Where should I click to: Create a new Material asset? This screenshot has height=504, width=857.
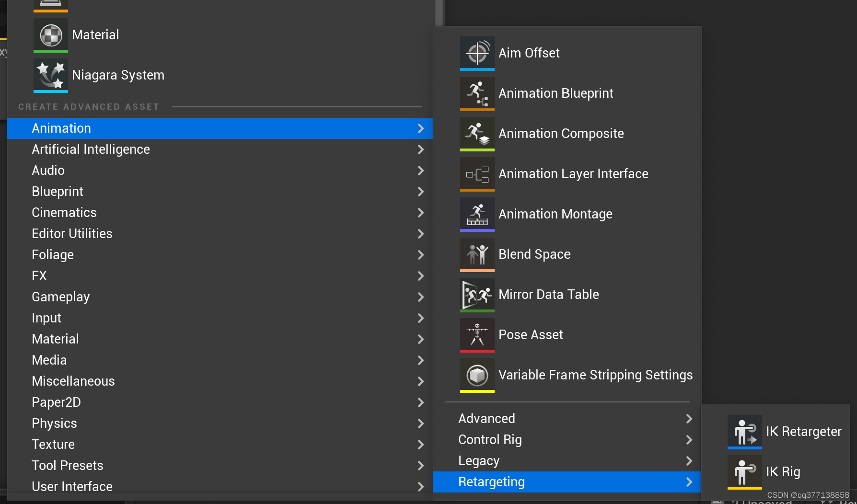[x=220, y=35]
